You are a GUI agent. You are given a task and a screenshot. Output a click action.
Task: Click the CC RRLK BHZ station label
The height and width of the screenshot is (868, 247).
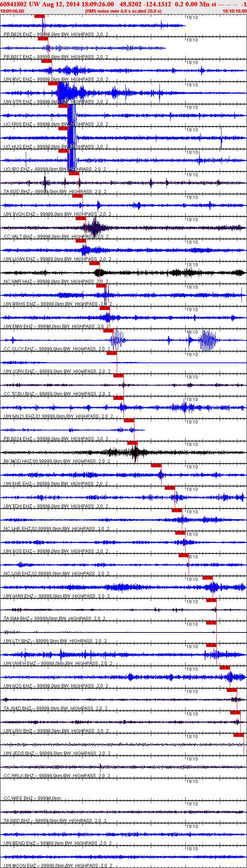[x=57, y=776]
